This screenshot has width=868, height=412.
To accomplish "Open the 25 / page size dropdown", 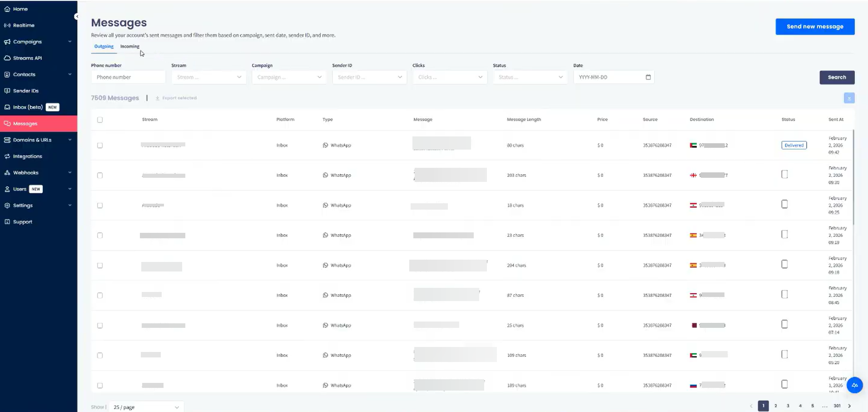I will 146,407.
